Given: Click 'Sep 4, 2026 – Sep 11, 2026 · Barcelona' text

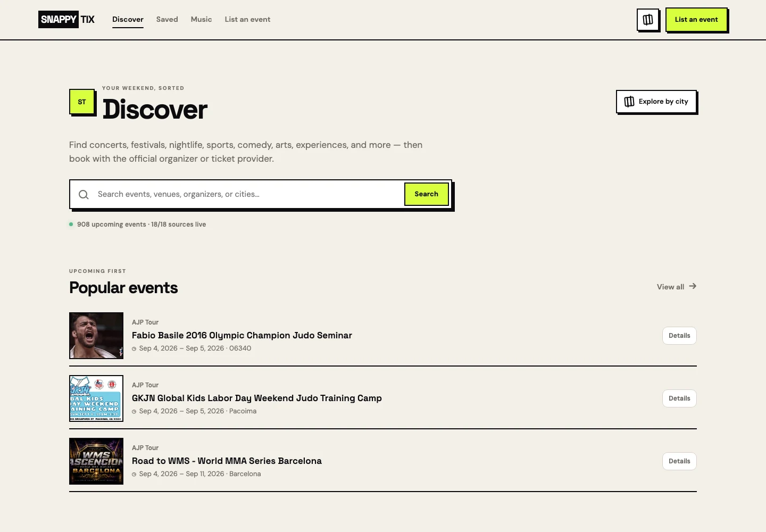Looking at the screenshot, I should tap(200, 474).
